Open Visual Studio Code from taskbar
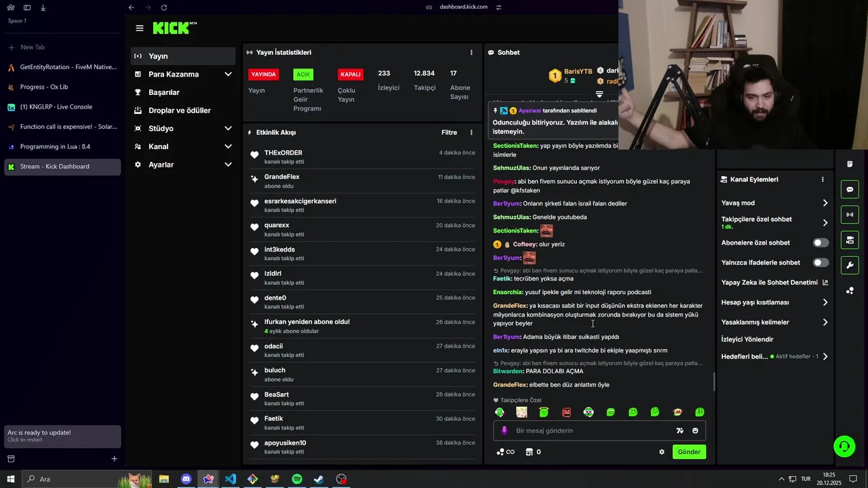 click(231, 479)
